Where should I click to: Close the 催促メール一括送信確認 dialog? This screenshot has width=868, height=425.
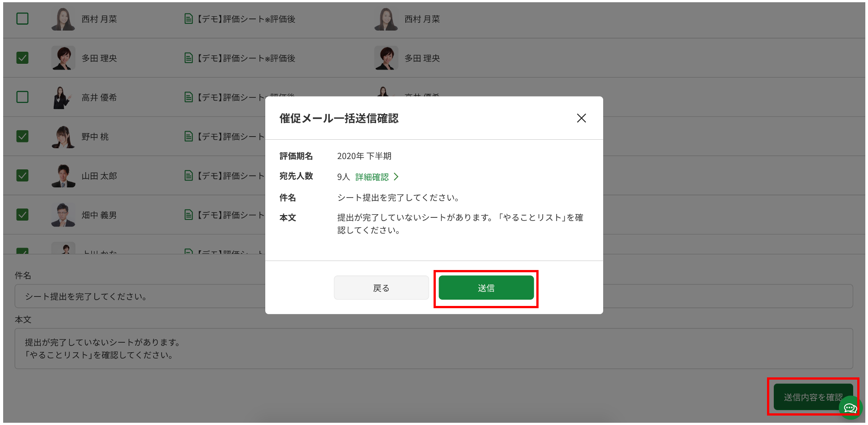[x=581, y=118]
